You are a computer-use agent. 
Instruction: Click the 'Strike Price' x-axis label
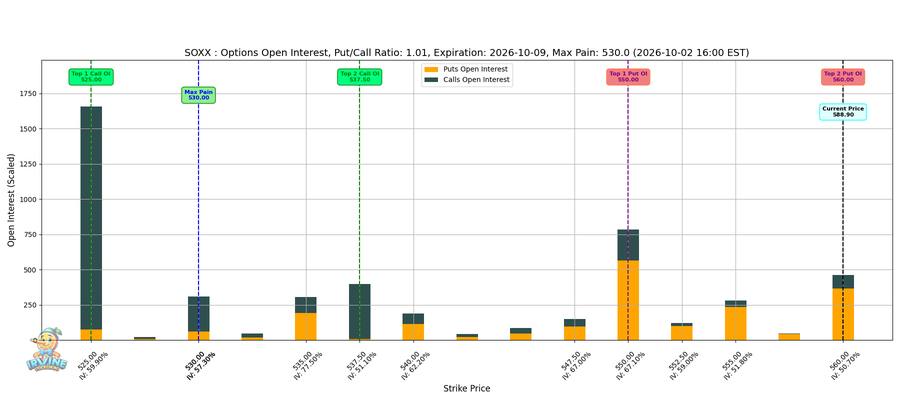point(467,389)
